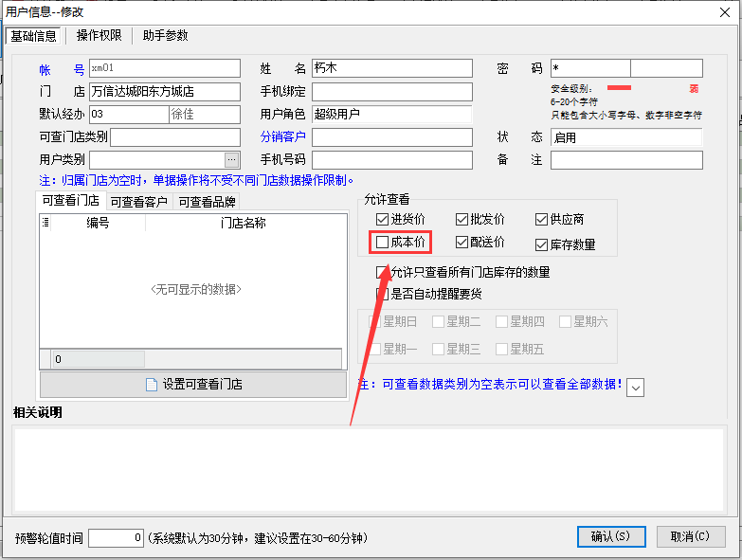Click the 分销客户 input field

coord(392,137)
